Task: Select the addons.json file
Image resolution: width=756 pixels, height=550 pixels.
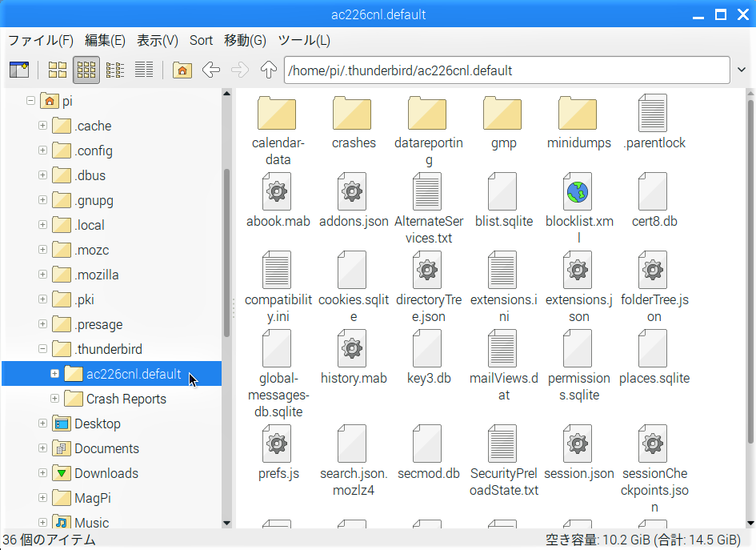Action: tap(354, 200)
